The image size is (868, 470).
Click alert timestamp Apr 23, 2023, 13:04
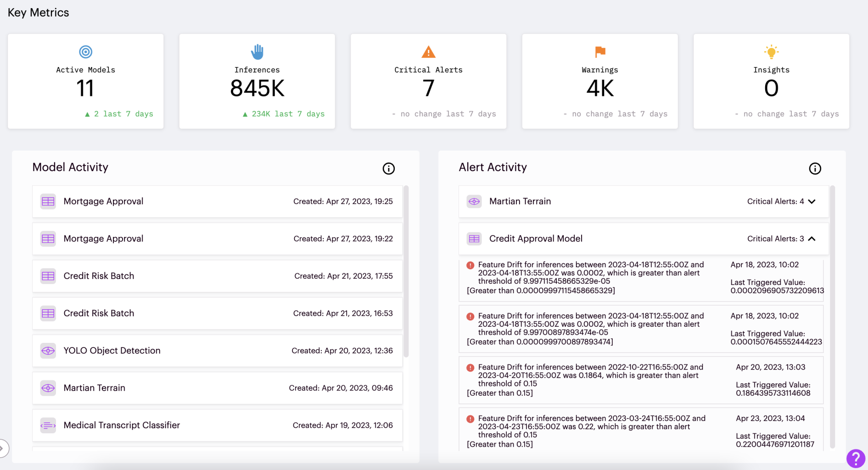tap(770, 419)
